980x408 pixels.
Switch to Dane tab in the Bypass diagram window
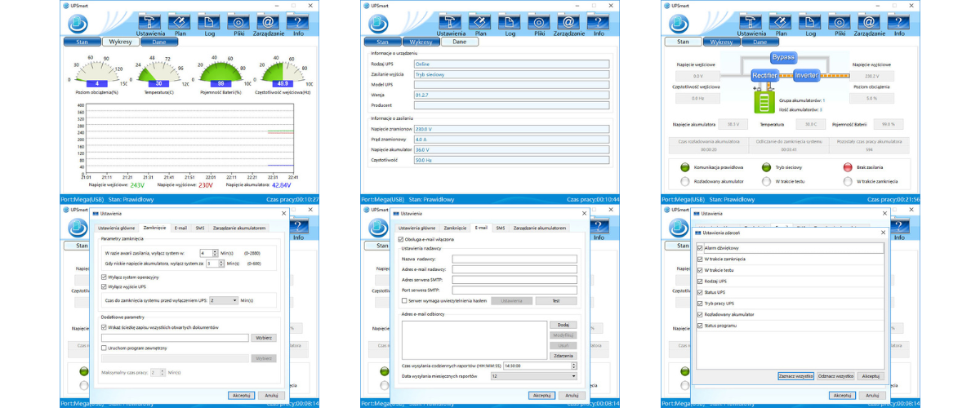tap(759, 42)
